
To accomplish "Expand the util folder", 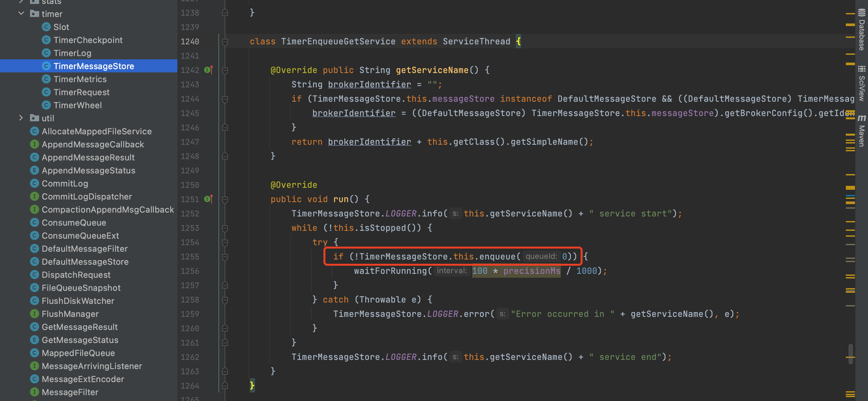I will click(21, 118).
